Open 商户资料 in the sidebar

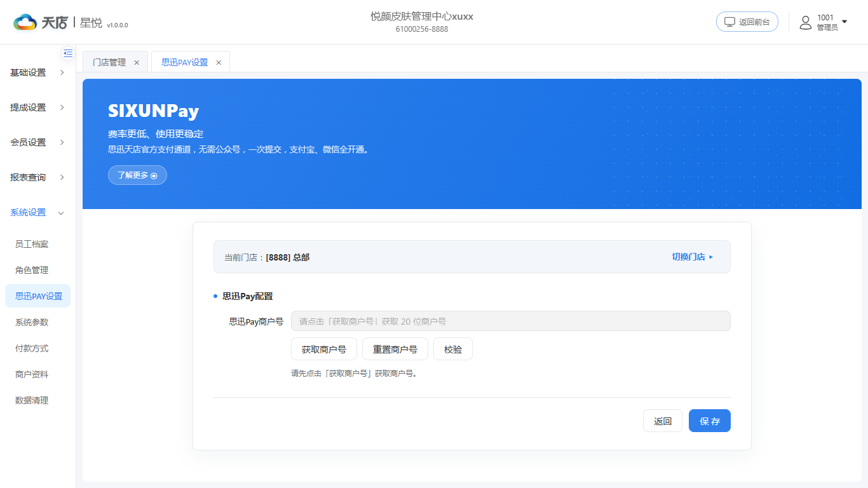pos(32,374)
